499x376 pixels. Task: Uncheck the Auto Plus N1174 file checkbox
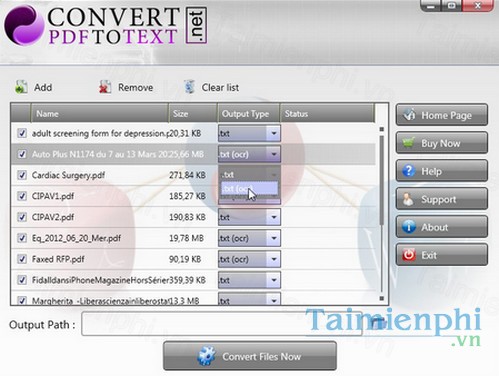tap(22, 154)
